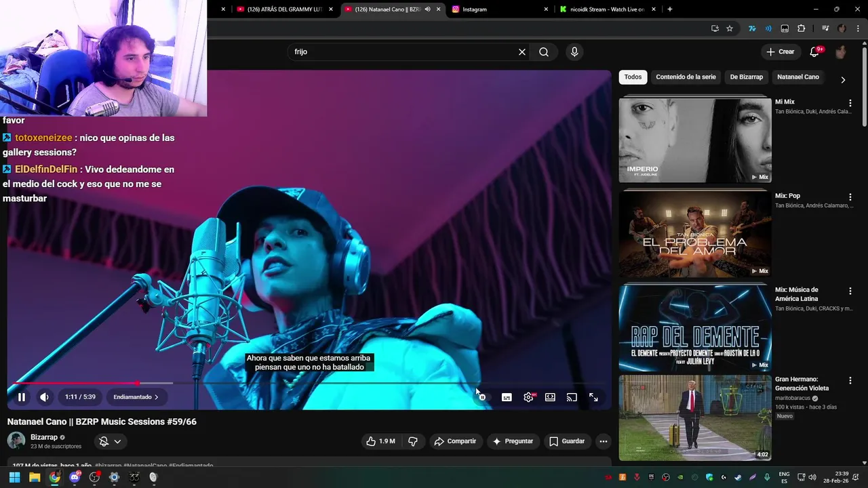This screenshot has height=488, width=868.
Task: Switch to theater mode
Action: (550, 397)
